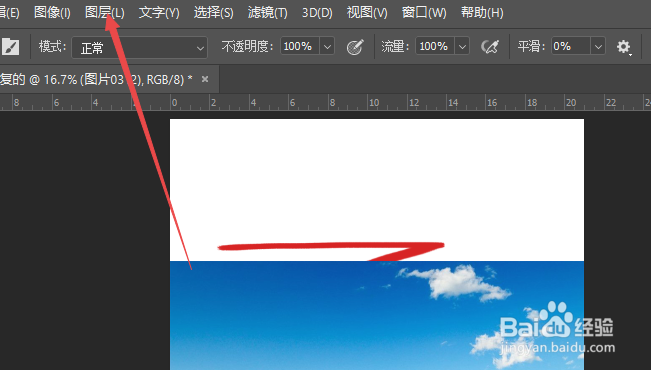Screen dimensions: 651x370
Task: Open the 帮助(H) menu
Action: [x=482, y=13]
